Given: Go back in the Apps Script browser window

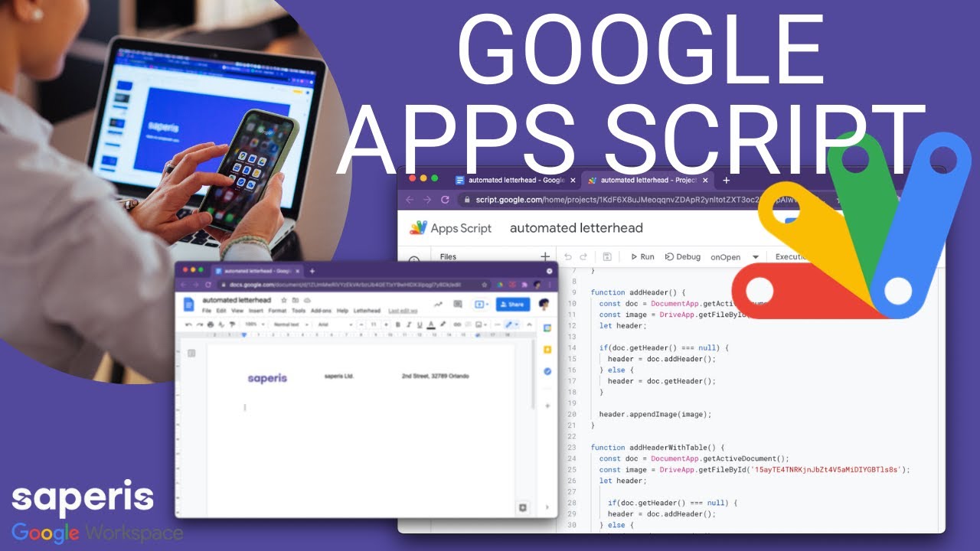Looking at the screenshot, I should (x=409, y=200).
